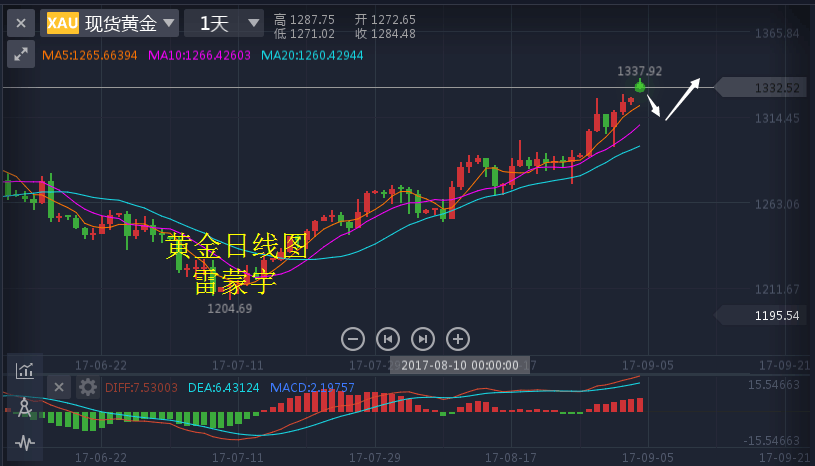The width and height of the screenshot is (815, 466).
Task: Click the MA10 moving average label
Action: (x=200, y=54)
